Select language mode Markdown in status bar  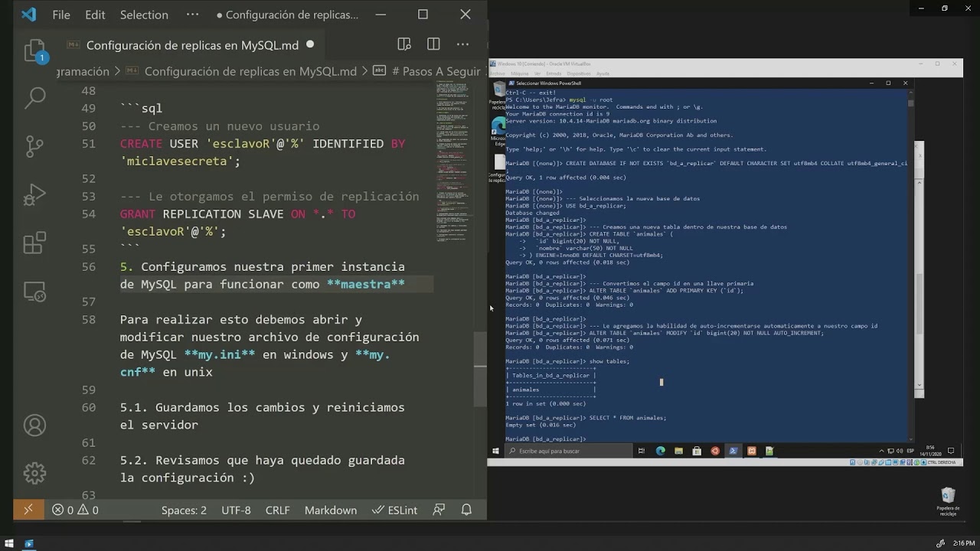[x=331, y=510]
